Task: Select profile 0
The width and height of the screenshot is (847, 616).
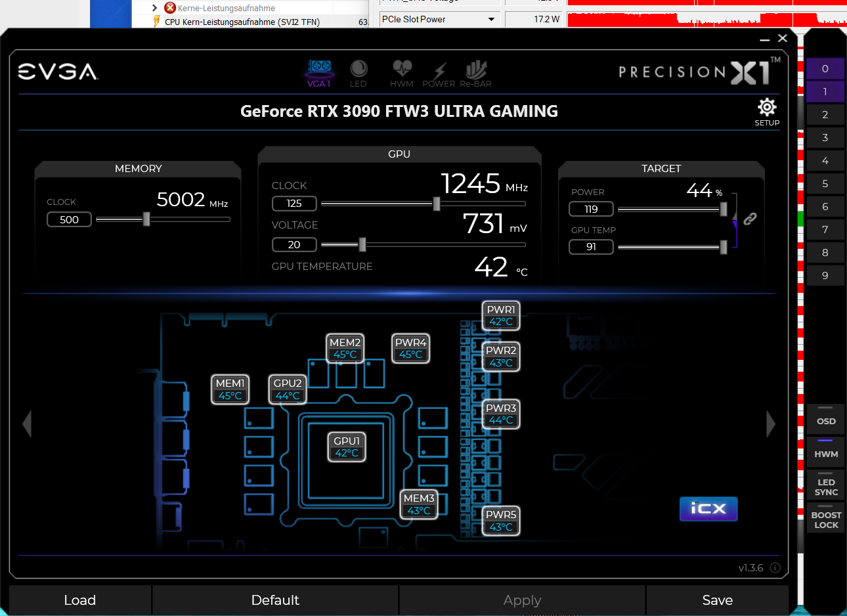Action: coord(825,69)
